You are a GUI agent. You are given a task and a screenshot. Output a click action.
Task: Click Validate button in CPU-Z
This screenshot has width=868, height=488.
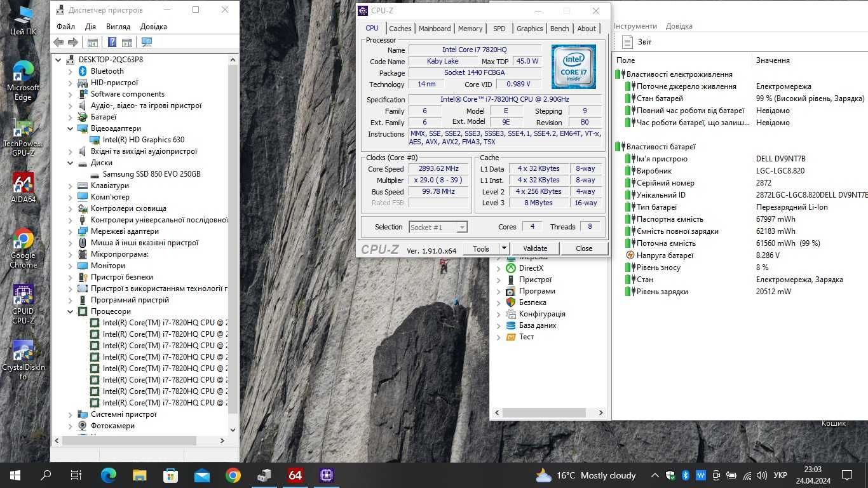[x=535, y=248]
